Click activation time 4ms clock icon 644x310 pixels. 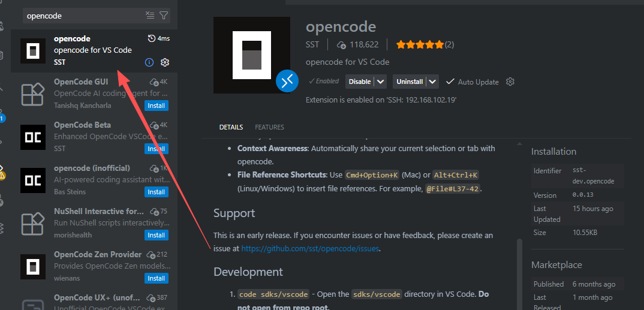click(x=152, y=38)
